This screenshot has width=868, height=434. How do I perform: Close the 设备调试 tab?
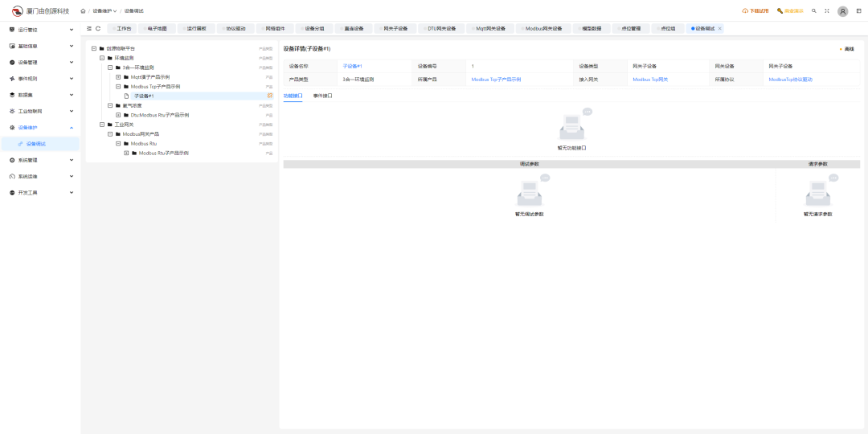(x=719, y=28)
